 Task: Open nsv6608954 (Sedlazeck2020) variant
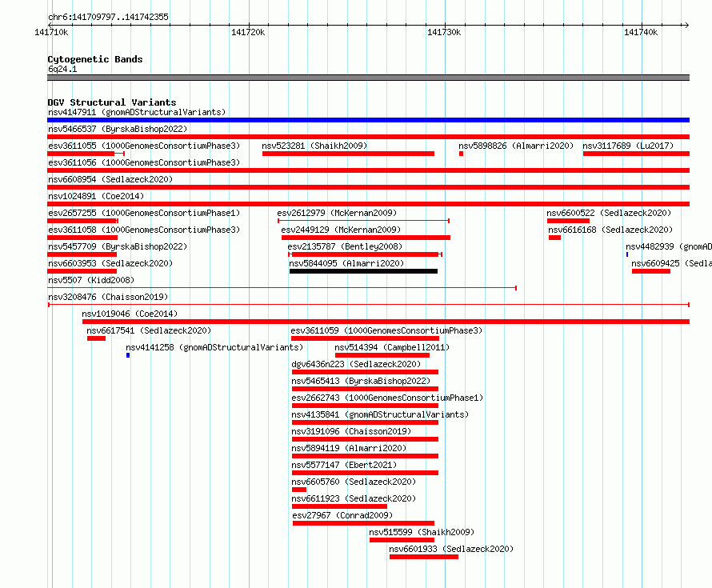(110, 179)
